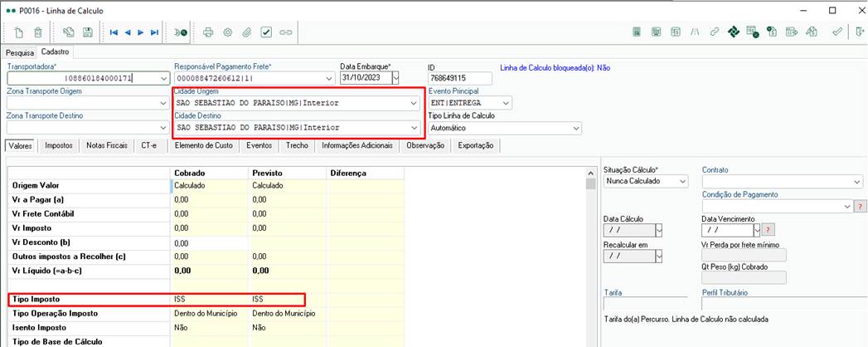
Task: Select the Cadastro tab
Action: (56, 51)
